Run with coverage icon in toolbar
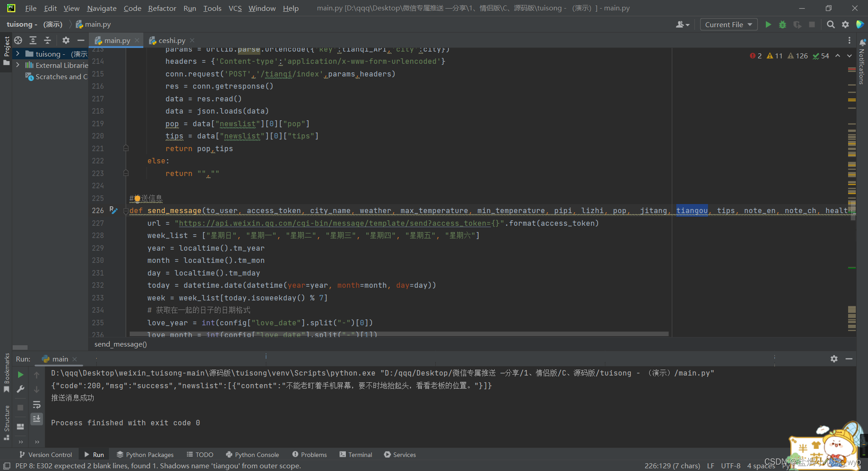The width and height of the screenshot is (868, 471). (x=797, y=24)
